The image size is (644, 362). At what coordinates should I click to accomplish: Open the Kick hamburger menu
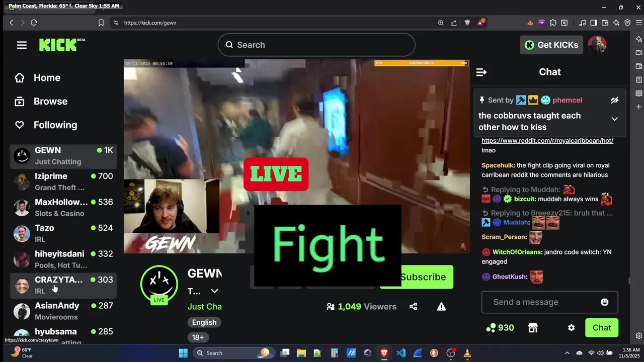[x=22, y=45]
